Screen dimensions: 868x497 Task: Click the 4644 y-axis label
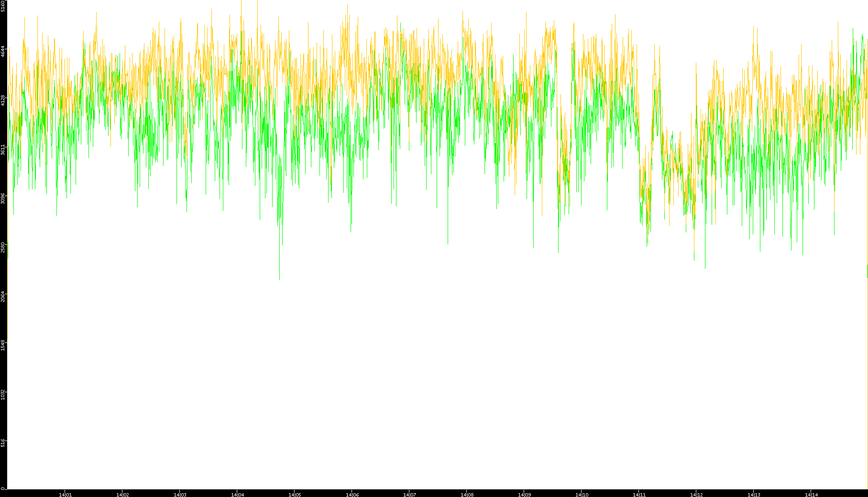tap(3, 52)
